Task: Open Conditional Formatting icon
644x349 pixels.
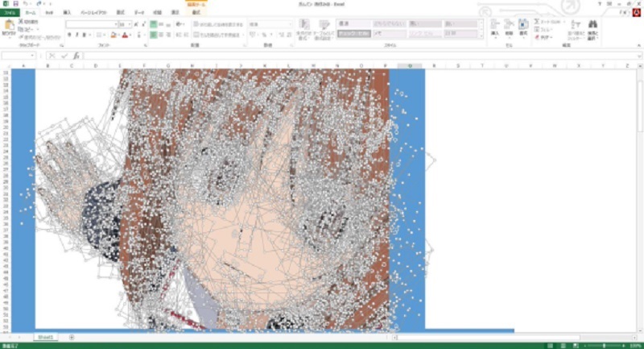Action: tap(304, 25)
